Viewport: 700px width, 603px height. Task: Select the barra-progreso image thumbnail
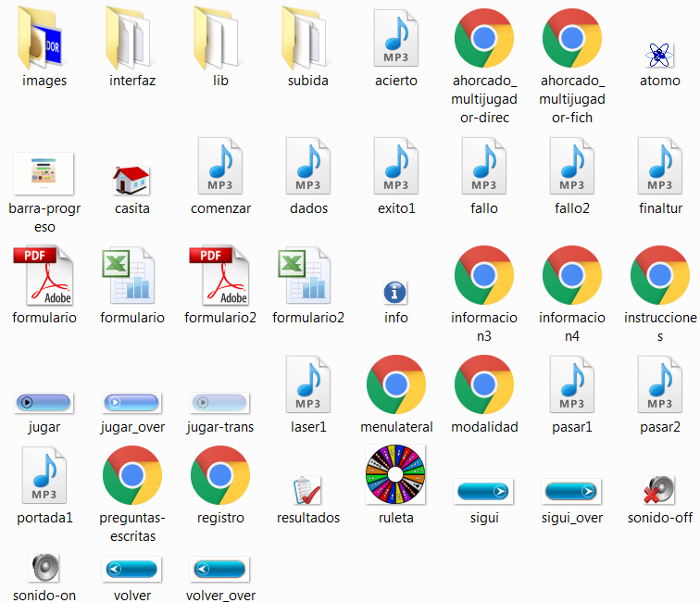coord(44,173)
